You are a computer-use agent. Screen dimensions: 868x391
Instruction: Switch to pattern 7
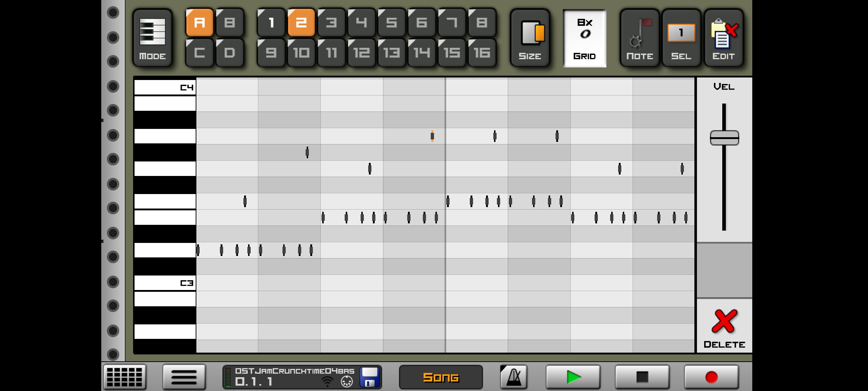(x=451, y=23)
